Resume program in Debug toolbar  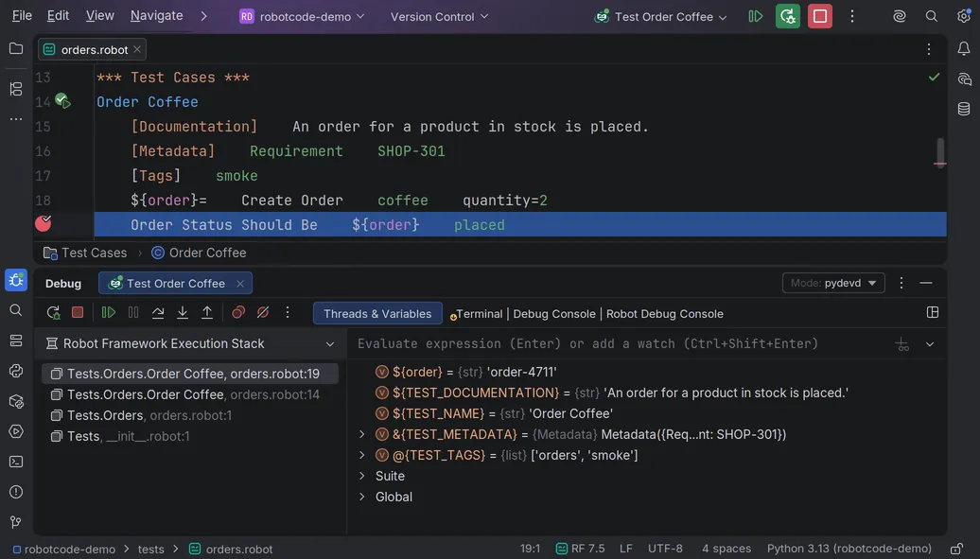[109, 312]
